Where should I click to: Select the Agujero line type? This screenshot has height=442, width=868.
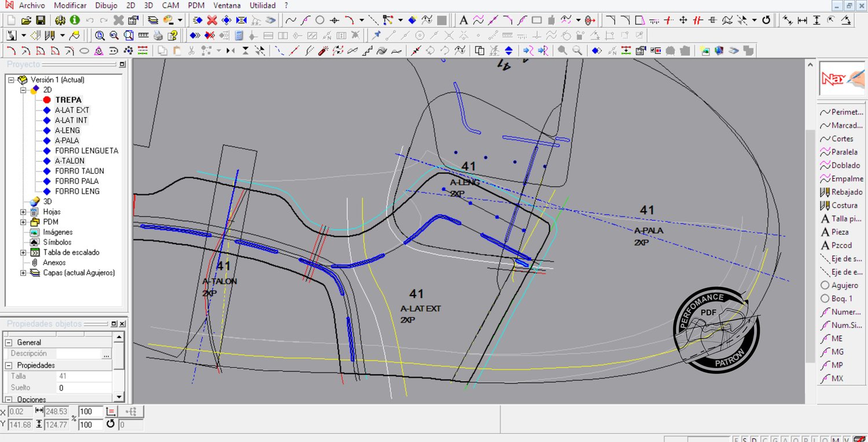tap(844, 285)
